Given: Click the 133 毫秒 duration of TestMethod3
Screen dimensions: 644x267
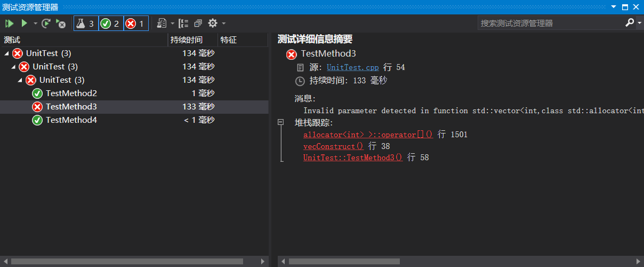Looking at the screenshot, I should point(198,107).
